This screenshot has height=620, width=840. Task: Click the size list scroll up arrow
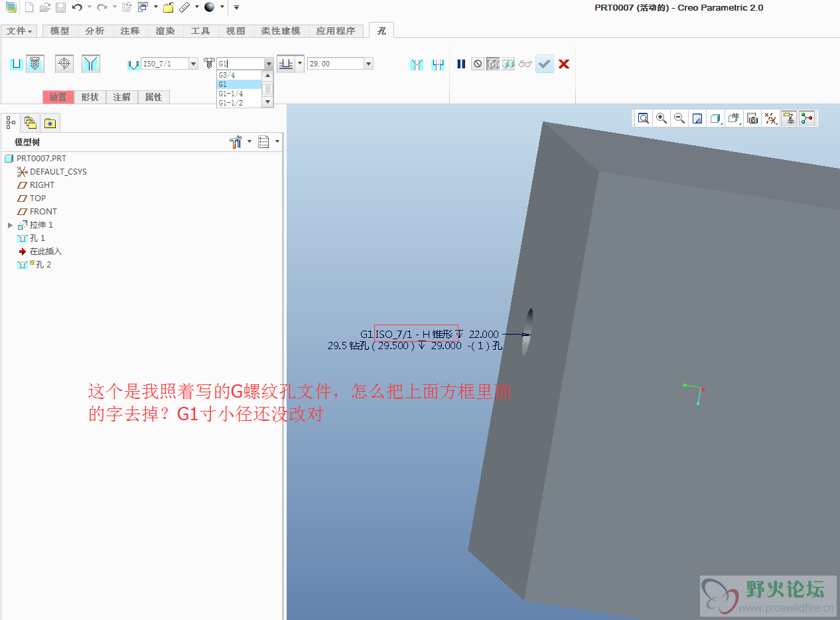[268, 75]
